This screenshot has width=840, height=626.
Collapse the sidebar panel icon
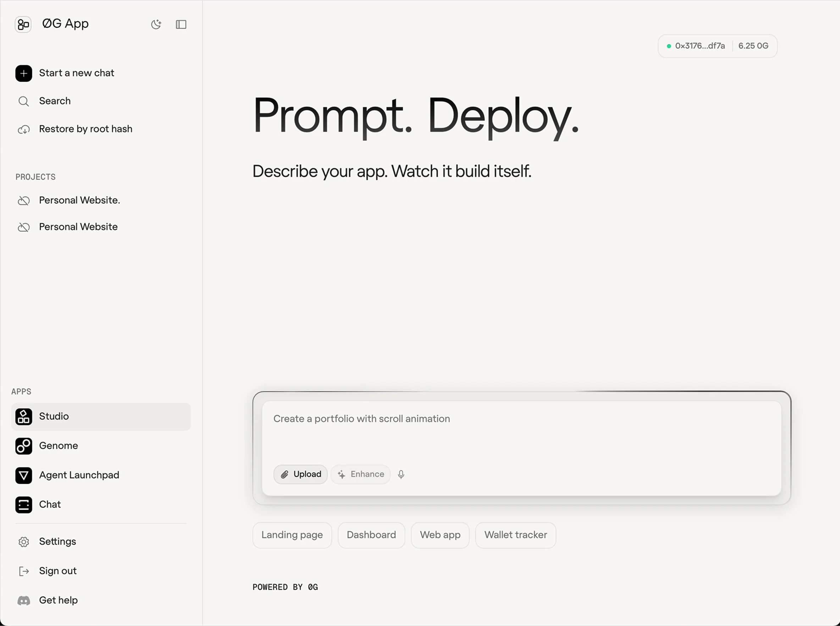181,24
